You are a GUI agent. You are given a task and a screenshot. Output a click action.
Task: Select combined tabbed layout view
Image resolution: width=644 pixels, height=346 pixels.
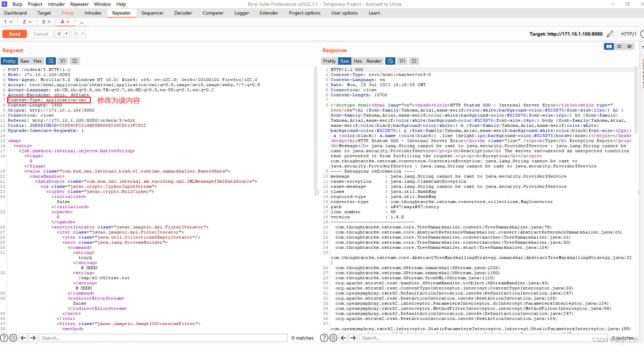click(x=629, y=46)
